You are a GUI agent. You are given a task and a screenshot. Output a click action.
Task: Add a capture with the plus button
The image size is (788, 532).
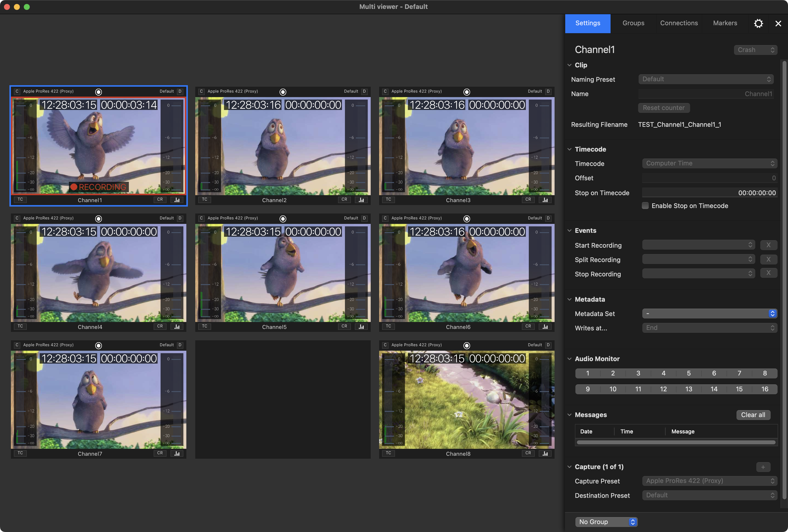(x=763, y=467)
